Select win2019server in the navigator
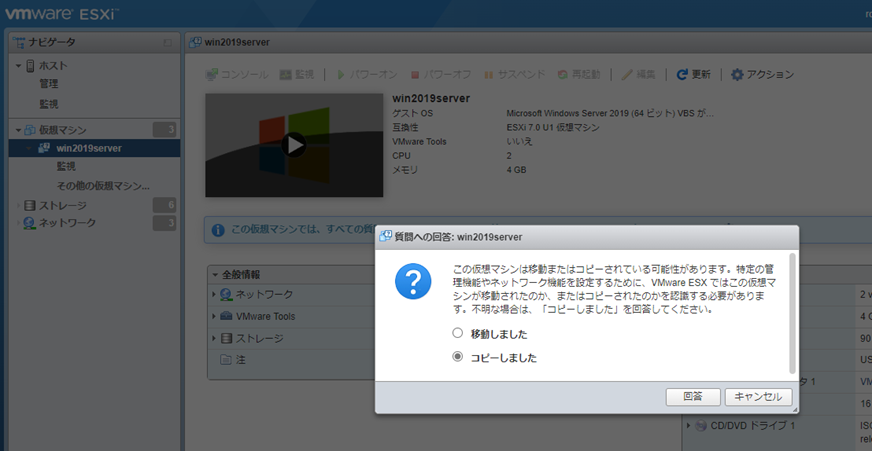The image size is (872, 451). click(88, 148)
